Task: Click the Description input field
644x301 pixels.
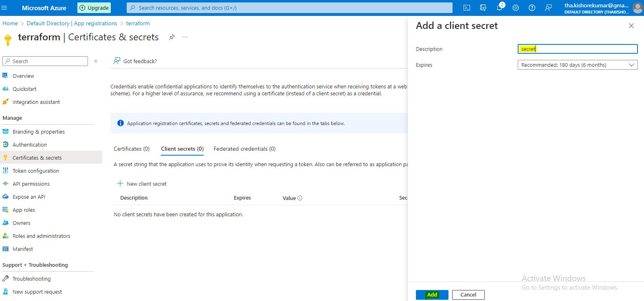Action: click(577, 49)
